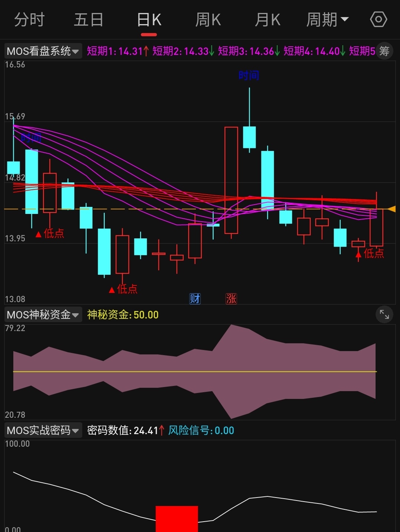The height and width of the screenshot is (532, 400).
Task: Tap 短期2: 14.33 value
Action: tap(183, 51)
